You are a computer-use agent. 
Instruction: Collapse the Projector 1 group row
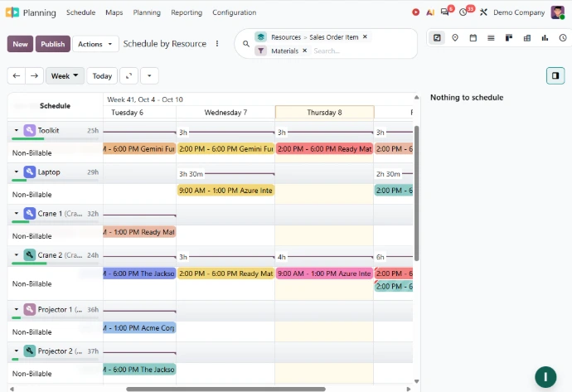16,309
